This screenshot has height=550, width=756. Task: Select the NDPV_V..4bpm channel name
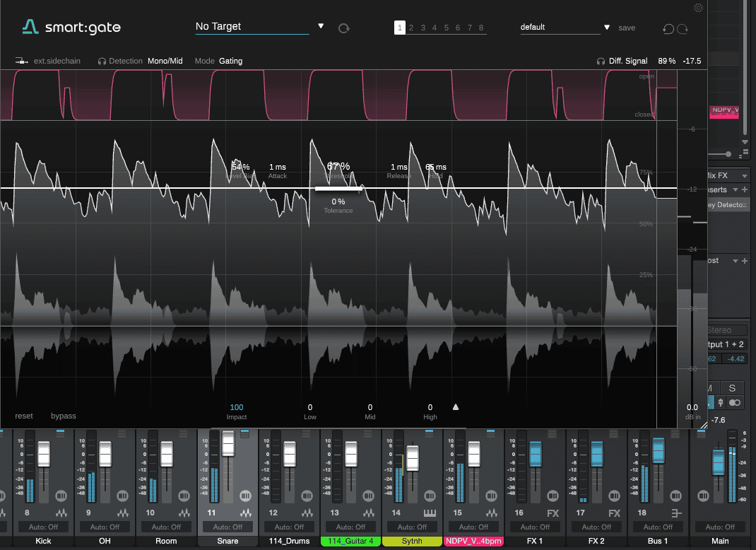[473, 541]
